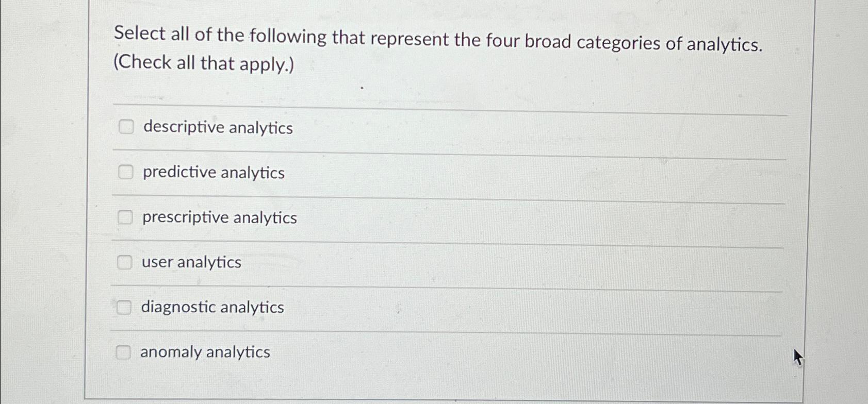Select the descriptive analytics answer text

[217, 127]
